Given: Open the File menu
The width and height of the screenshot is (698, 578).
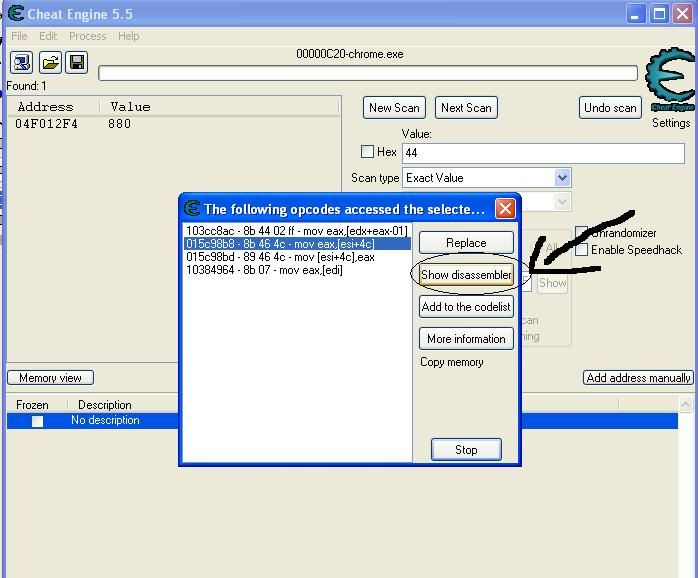Looking at the screenshot, I should pos(19,36).
